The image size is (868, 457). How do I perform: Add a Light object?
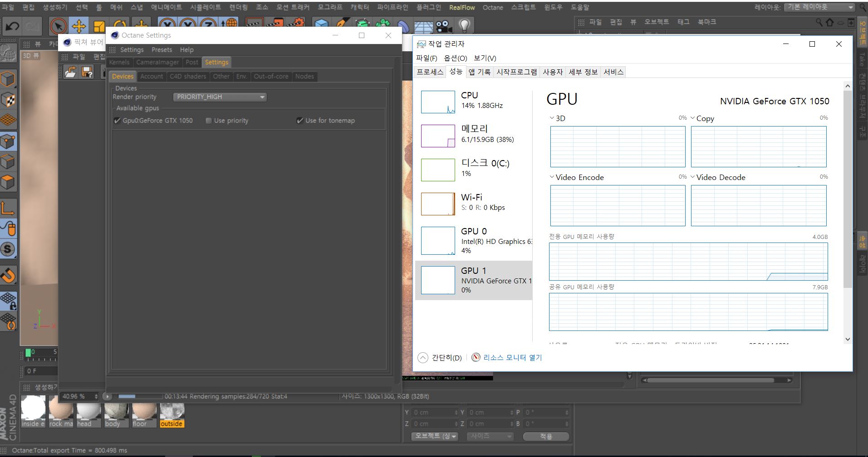pos(464,26)
